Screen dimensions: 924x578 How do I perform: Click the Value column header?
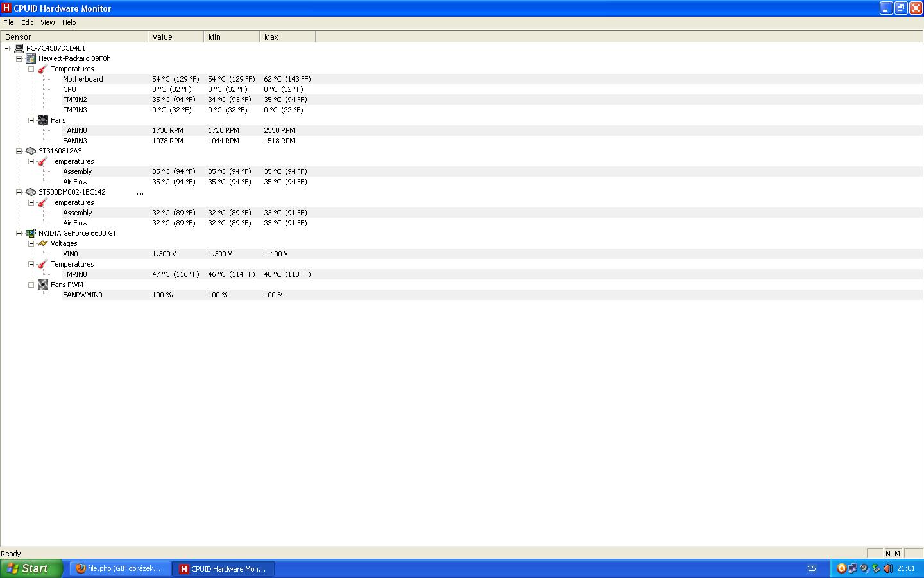(x=176, y=37)
